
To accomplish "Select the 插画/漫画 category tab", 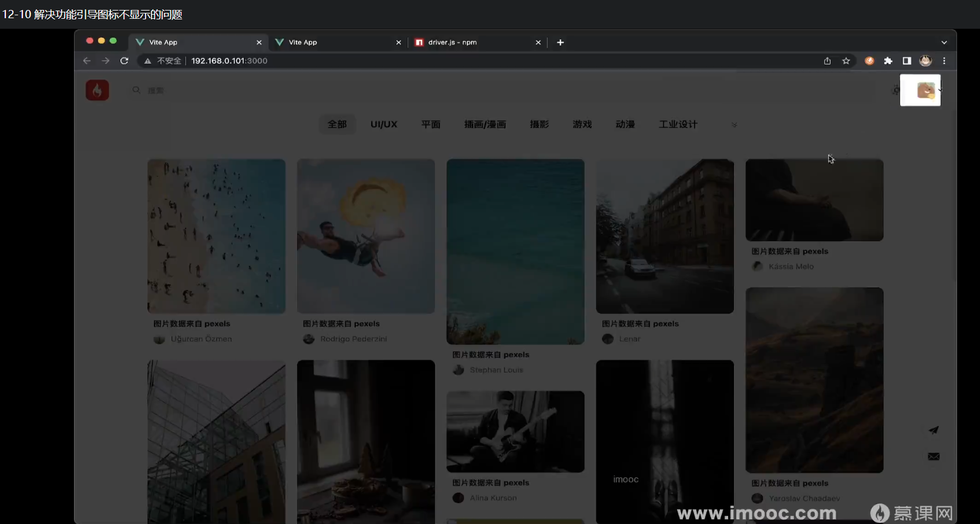I will 485,124.
